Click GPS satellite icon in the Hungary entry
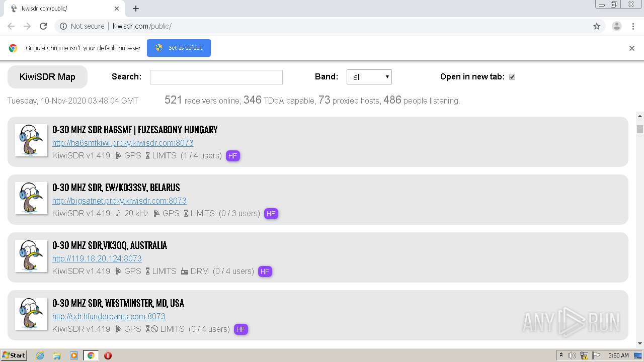This screenshot has height=362, width=644. 118,156
